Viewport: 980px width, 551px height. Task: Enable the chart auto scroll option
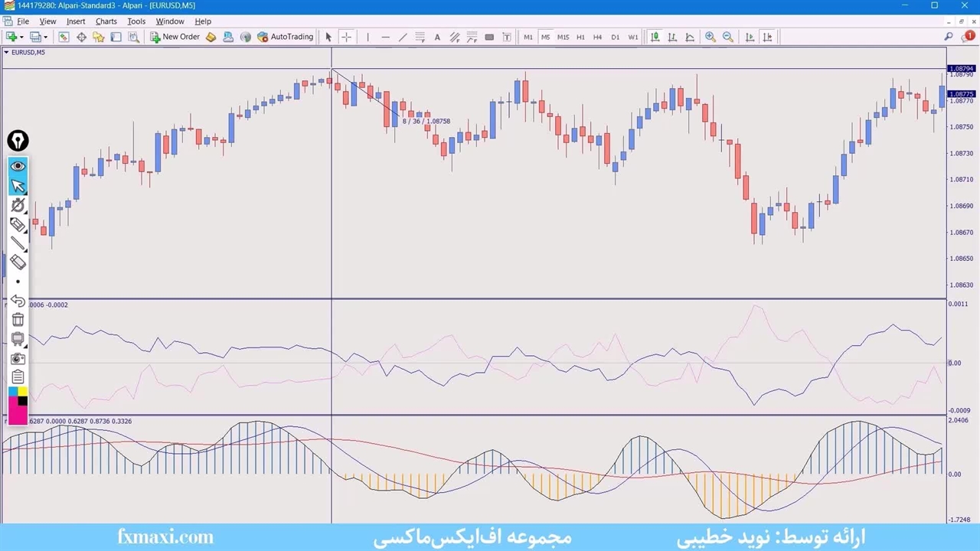tap(750, 37)
